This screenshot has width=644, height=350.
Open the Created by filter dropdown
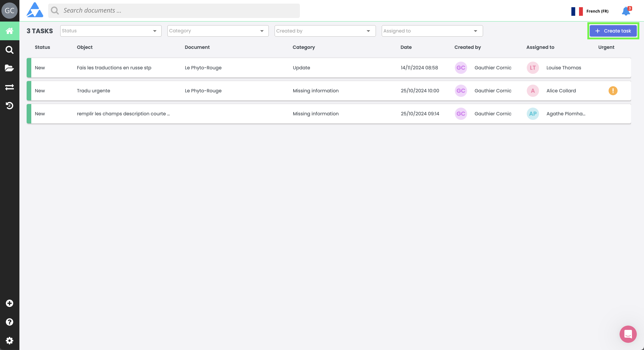point(325,31)
